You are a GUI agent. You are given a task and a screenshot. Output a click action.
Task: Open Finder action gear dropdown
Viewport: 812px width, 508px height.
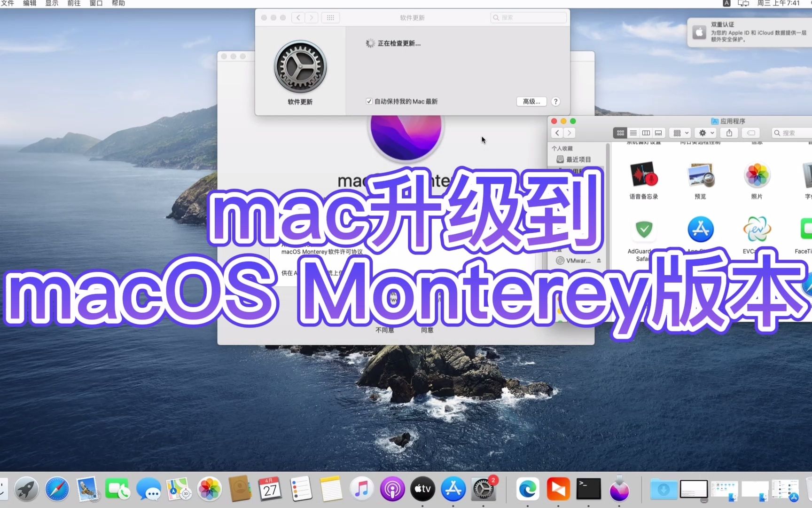pyautogui.click(x=706, y=133)
